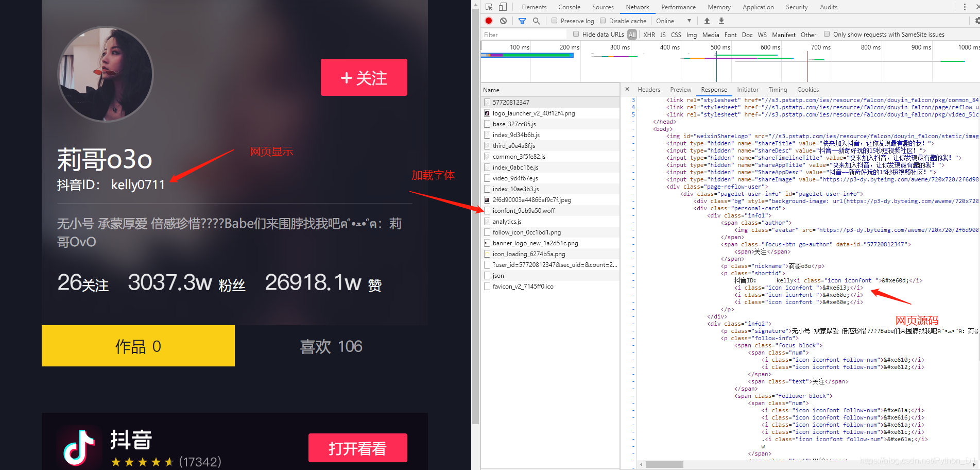Viewport: 980px width, 470px height.
Task: Show the Cookies tab
Action: (x=808, y=89)
